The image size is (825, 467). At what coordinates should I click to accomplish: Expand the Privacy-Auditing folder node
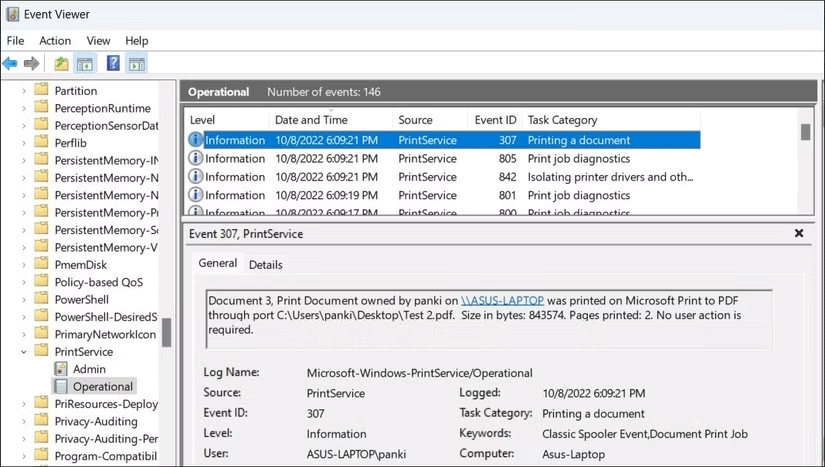pyautogui.click(x=23, y=421)
